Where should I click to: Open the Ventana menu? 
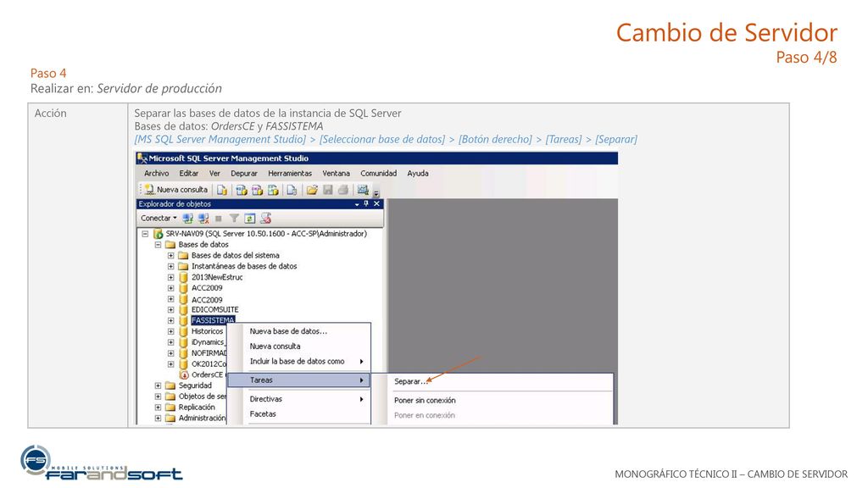pyautogui.click(x=336, y=173)
